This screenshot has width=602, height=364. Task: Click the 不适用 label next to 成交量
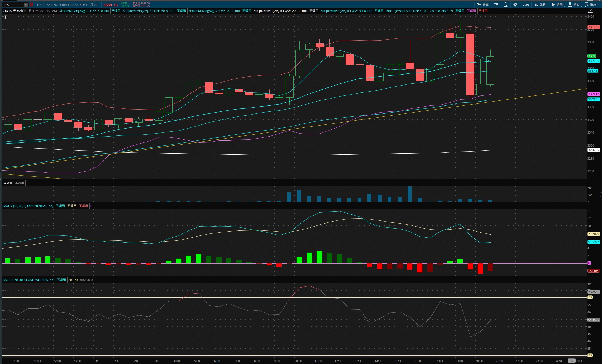19,183
